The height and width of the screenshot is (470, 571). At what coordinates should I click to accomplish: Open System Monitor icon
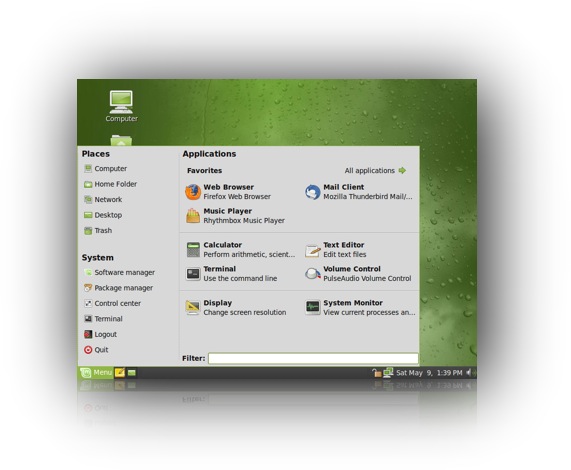[312, 308]
